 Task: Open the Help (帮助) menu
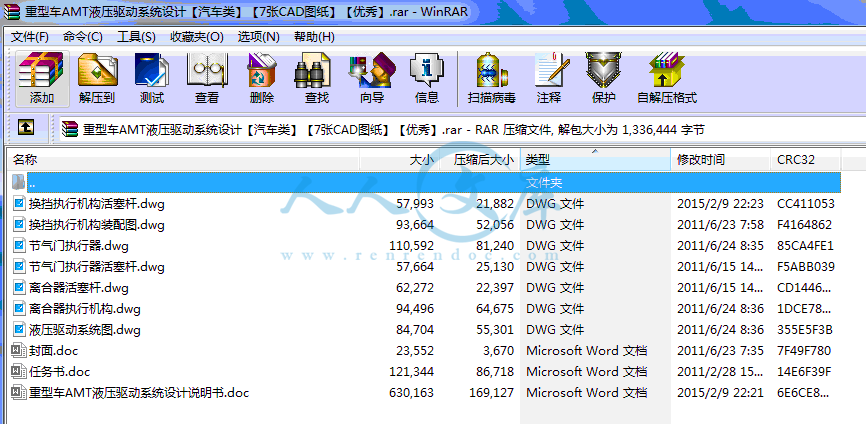pyautogui.click(x=314, y=37)
